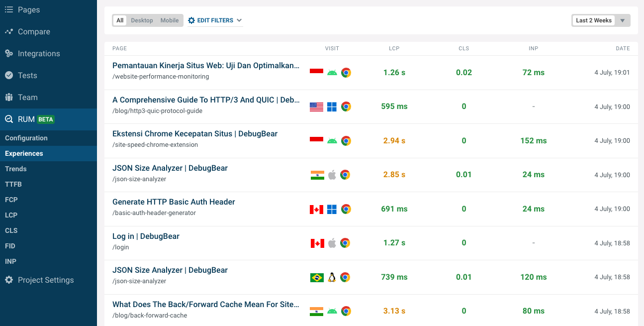
Task: Click the gear icon beside Edit Filters
Action: (x=191, y=20)
